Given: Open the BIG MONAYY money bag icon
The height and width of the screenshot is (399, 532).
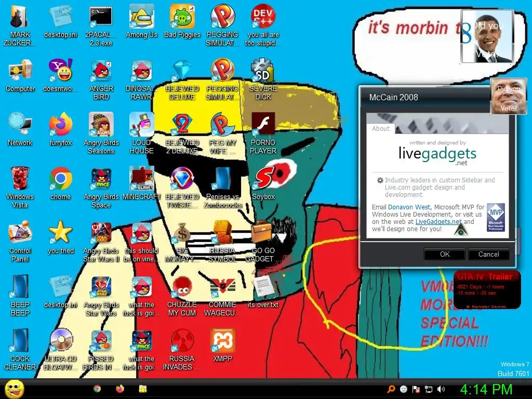Looking at the screenshot, I should tap(182, 241).
